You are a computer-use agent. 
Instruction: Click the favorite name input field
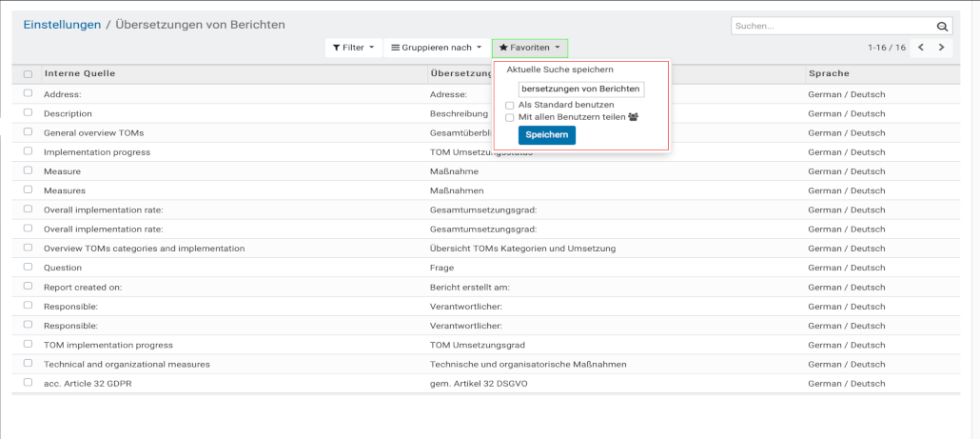tap(581, 89)
